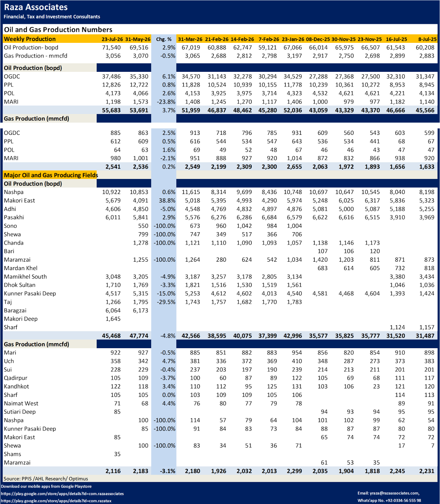Select the company oil total 55,683
The image size is (440, 504).
(111, 110)
